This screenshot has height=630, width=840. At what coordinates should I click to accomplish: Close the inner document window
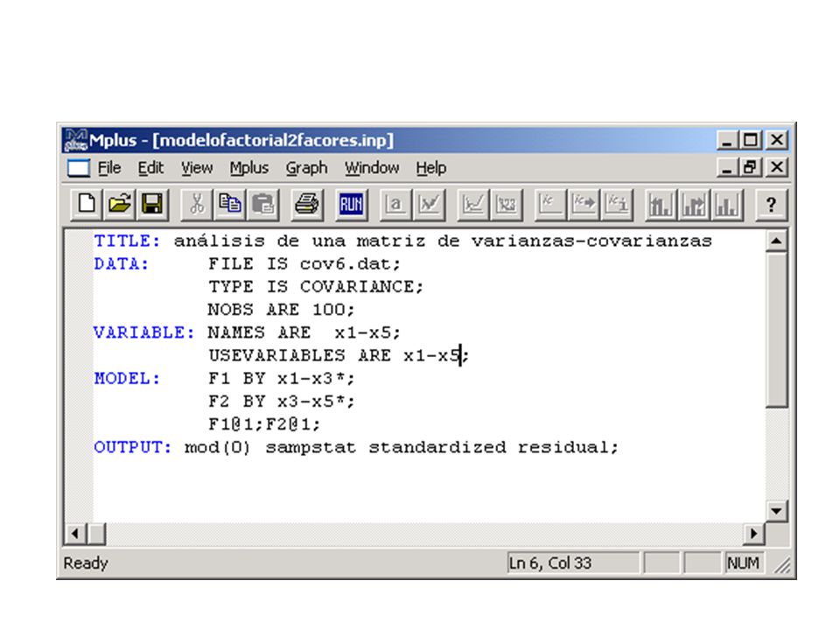click(777, 168)
